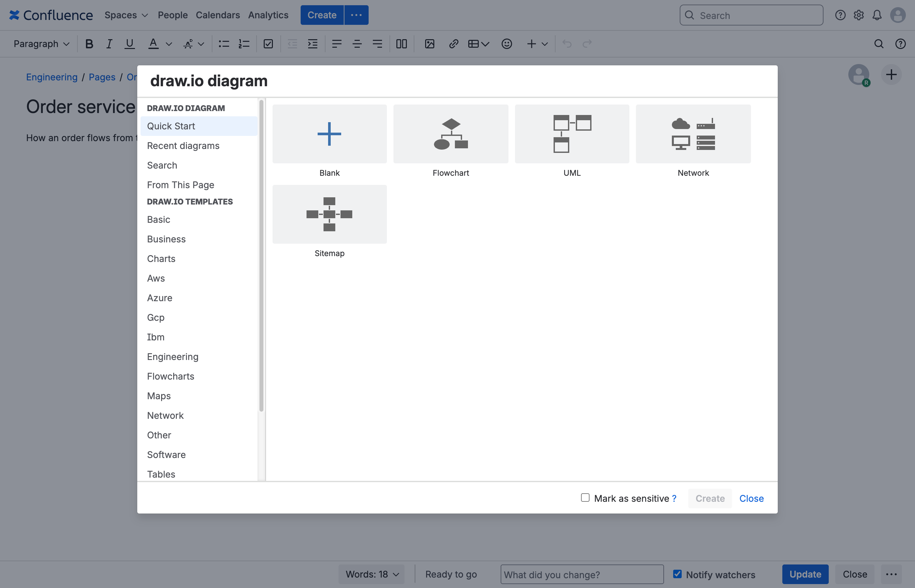Image resolution: width=915 pixels, height=588 pixels.
Task: Click the Indent toolbar icon
Action: [313, 44]
